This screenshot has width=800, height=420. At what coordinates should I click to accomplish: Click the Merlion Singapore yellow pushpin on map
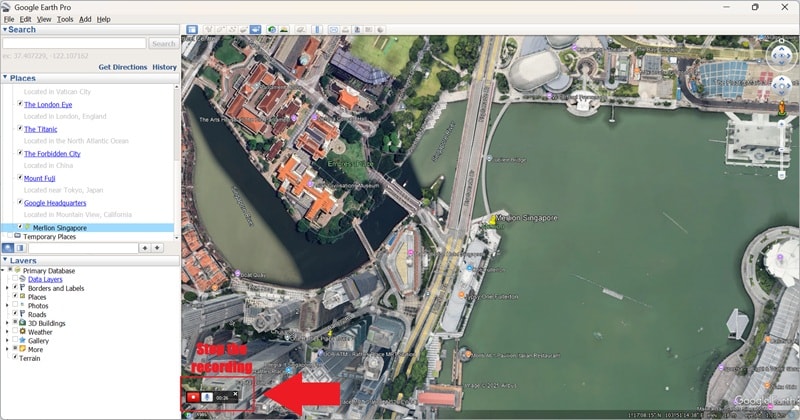[492, 220]
